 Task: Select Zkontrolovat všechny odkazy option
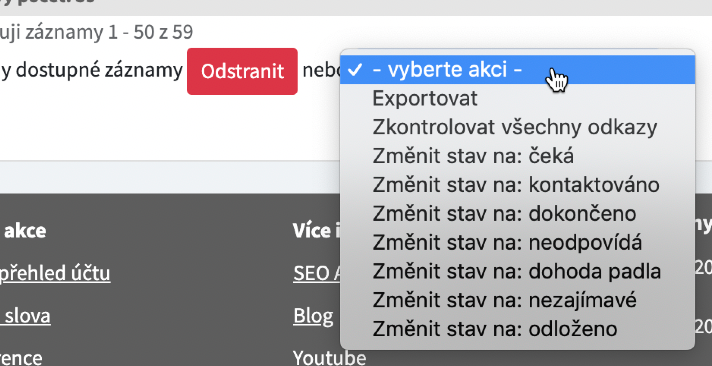coord(517,128)
